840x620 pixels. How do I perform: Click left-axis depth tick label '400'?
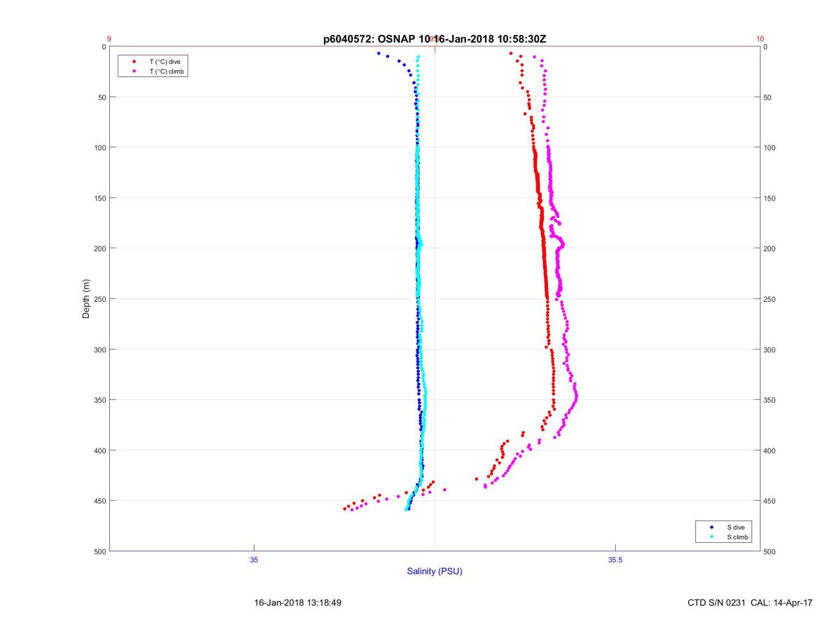tap(99, 450)
